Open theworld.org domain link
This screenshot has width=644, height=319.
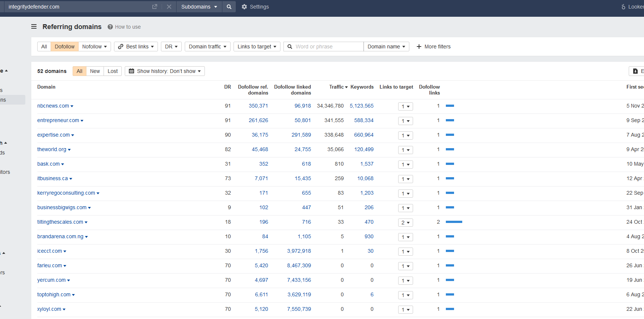coord(52,149)
